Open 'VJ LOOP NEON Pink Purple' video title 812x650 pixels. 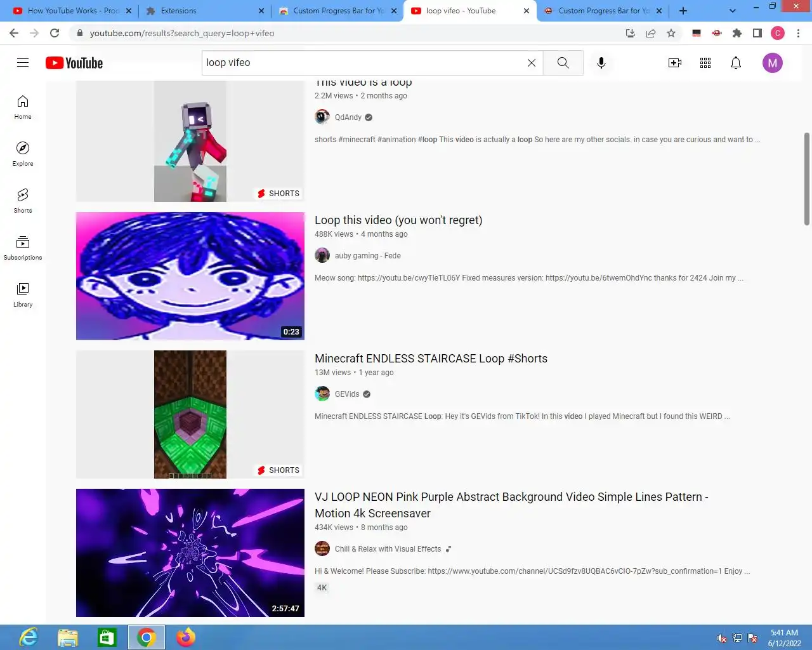[511, 505]
